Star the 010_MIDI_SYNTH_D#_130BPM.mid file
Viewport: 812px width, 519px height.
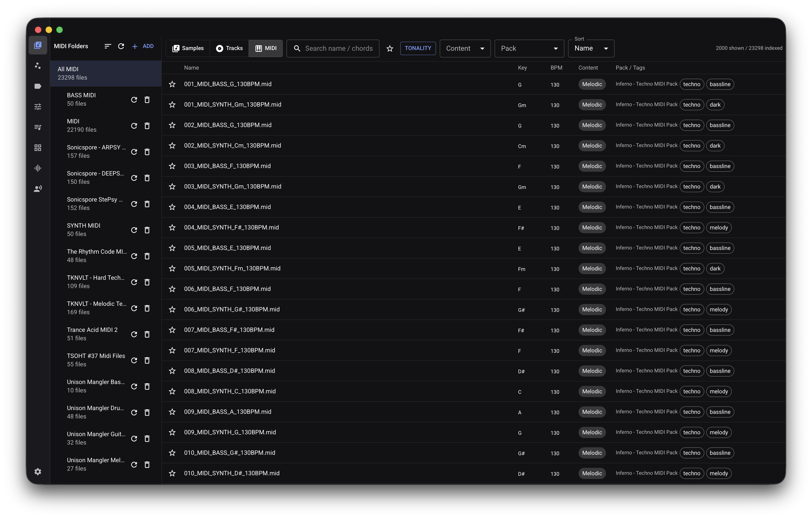coord(172,473)
